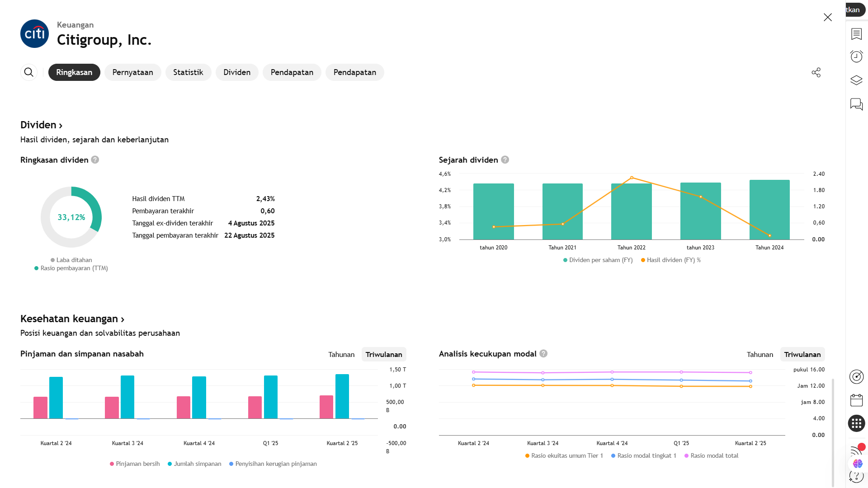Click the search magnifier icon

pos(28,72)
